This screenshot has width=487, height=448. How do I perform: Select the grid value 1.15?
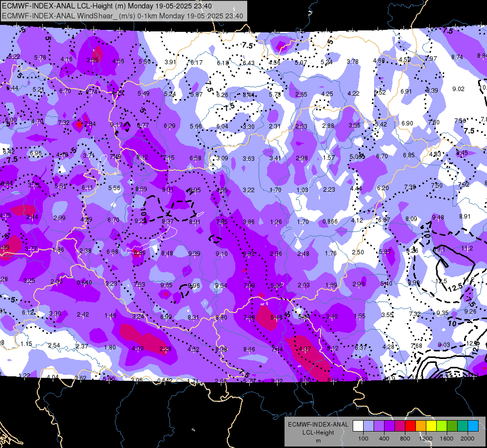click(26, 344)
